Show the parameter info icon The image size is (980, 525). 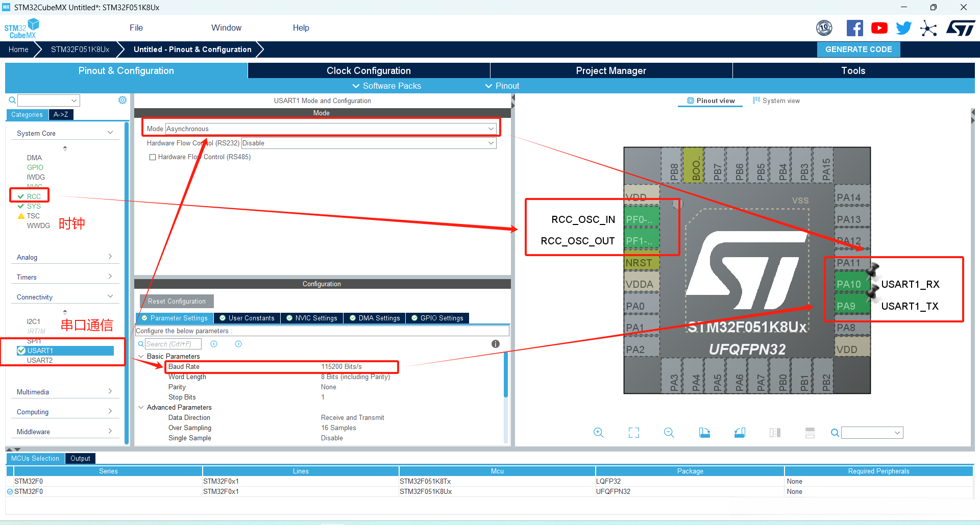(495, 344)
